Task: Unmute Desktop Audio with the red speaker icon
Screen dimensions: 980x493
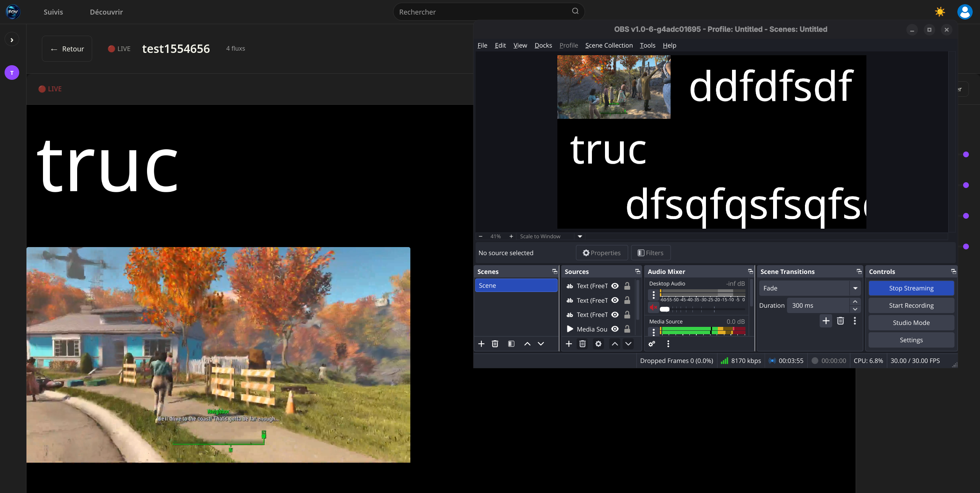Action: point(653,307)
